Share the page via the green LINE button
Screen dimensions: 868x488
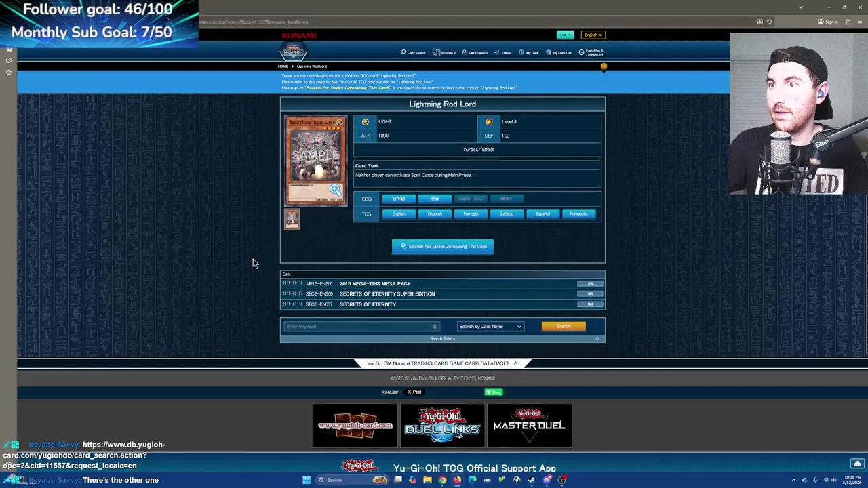(x=493, y=392)
